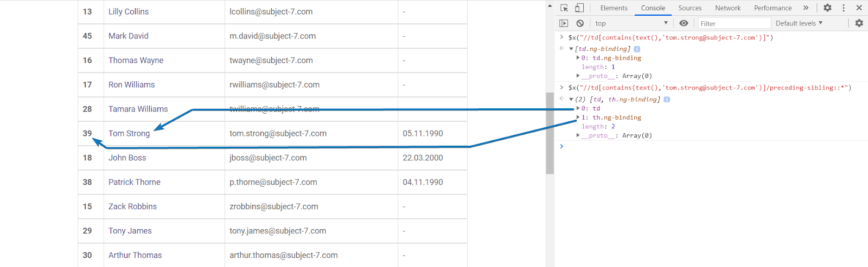Activate the inspect element picker icon

point(564,8)
